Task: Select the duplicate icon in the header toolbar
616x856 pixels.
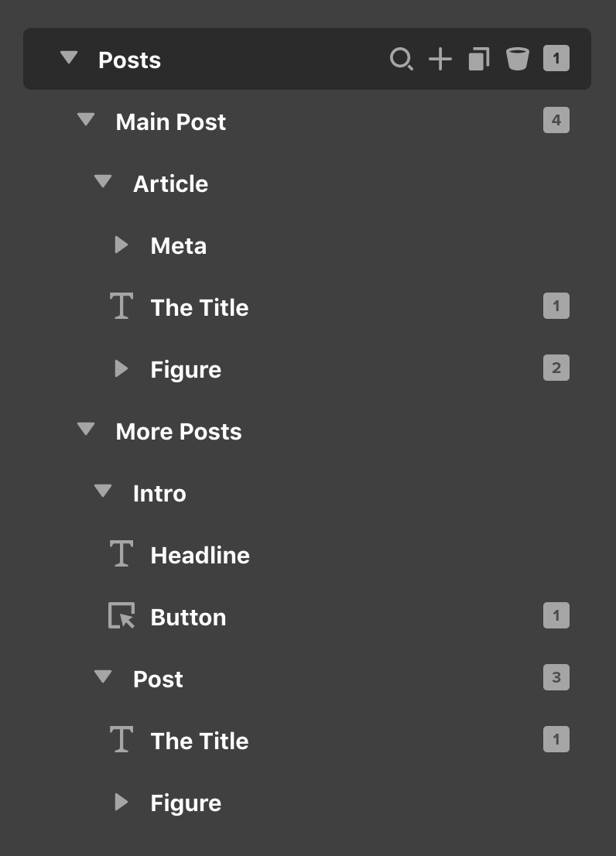Action: [478, 59]
